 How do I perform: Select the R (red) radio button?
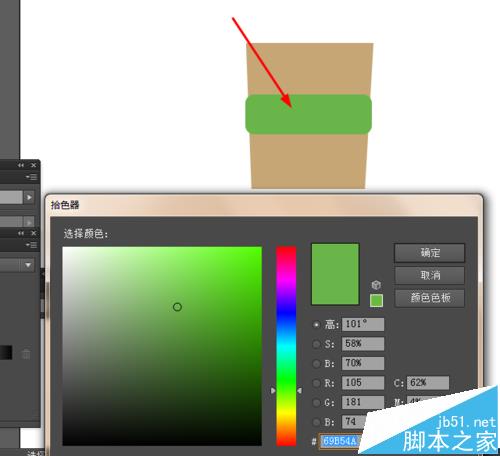click(316, 383)
